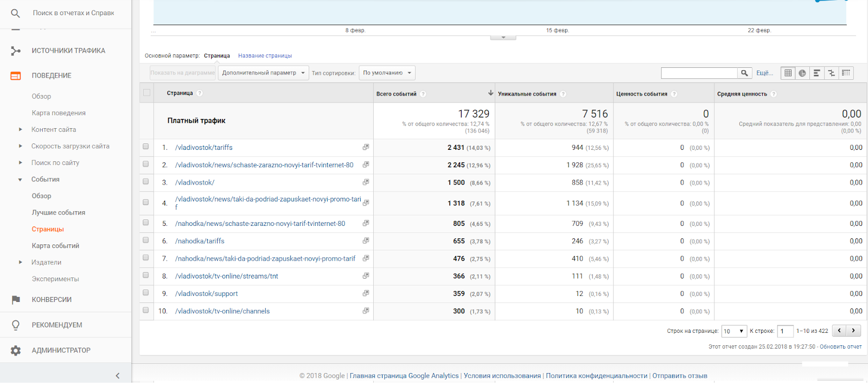
Task: Click the К строке row number field
Action: 785,331
